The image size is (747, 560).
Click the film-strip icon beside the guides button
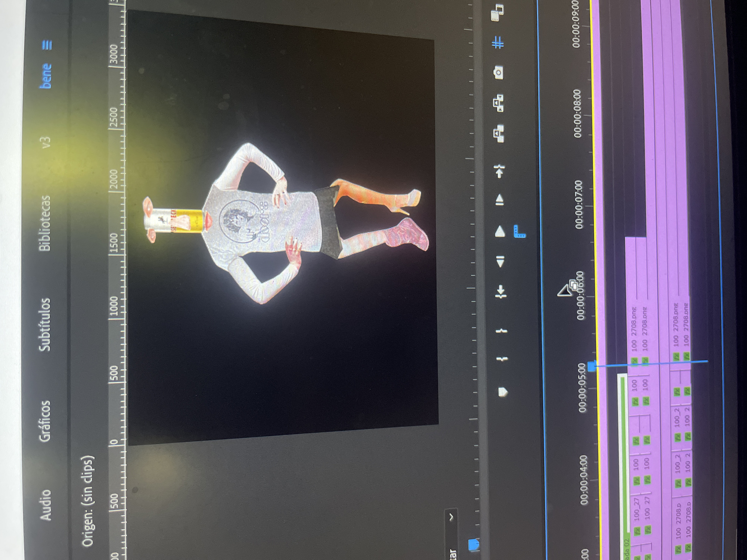(x=497, y=13)
